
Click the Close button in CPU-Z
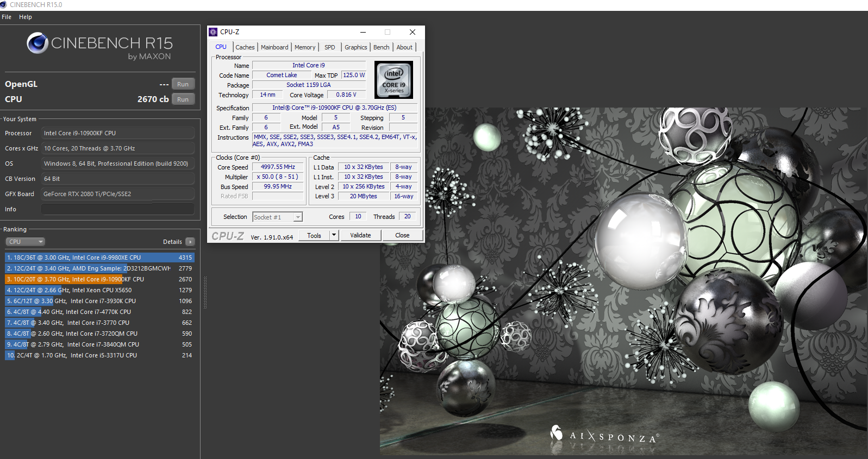click(402, 235)
